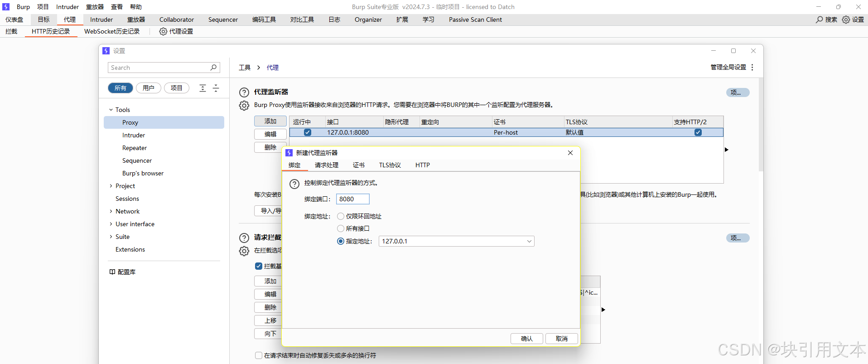The image size is (868, 364).
Task: Expand the User interface tree node
Action: (x=111, y=224)
